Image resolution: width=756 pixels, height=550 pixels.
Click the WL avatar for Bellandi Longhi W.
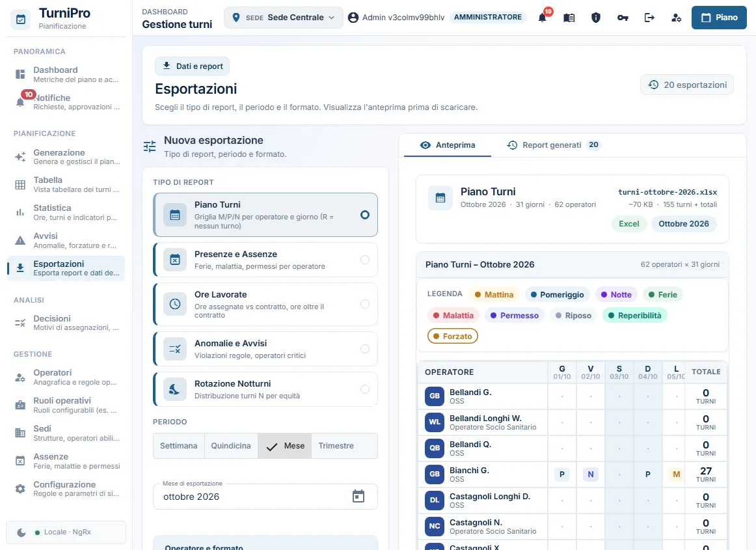[435, 422]
